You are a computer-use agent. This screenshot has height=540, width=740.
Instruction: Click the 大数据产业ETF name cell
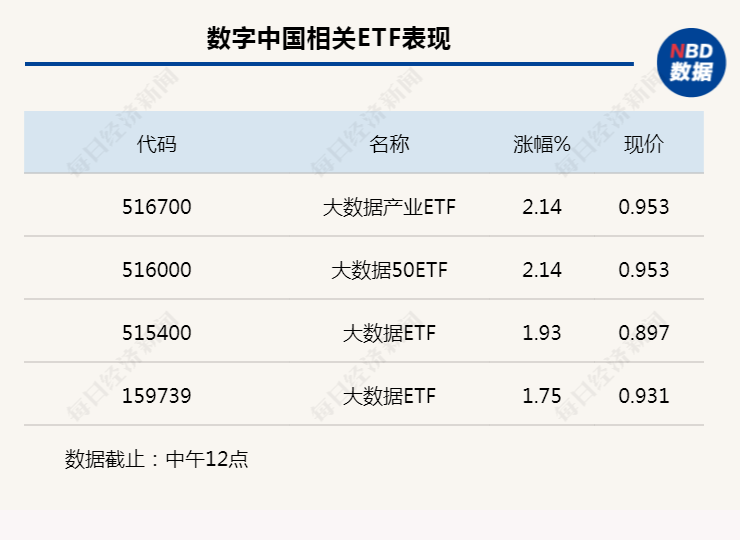coord(389,207)
